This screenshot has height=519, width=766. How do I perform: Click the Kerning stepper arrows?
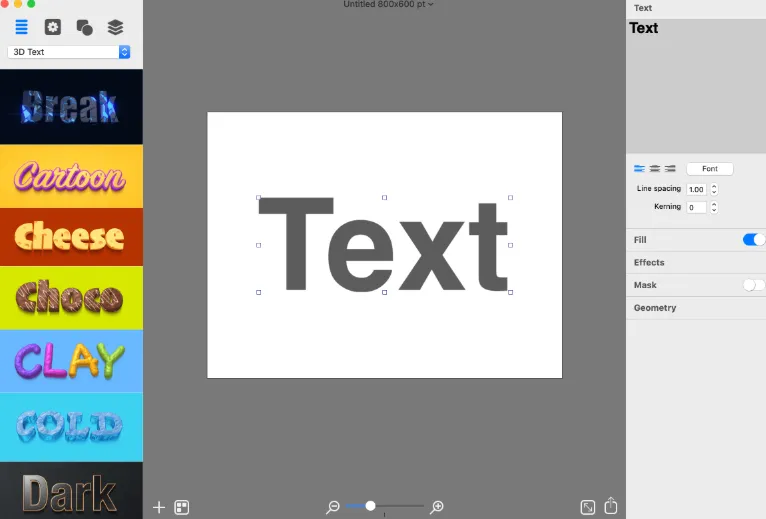(714, 207)
